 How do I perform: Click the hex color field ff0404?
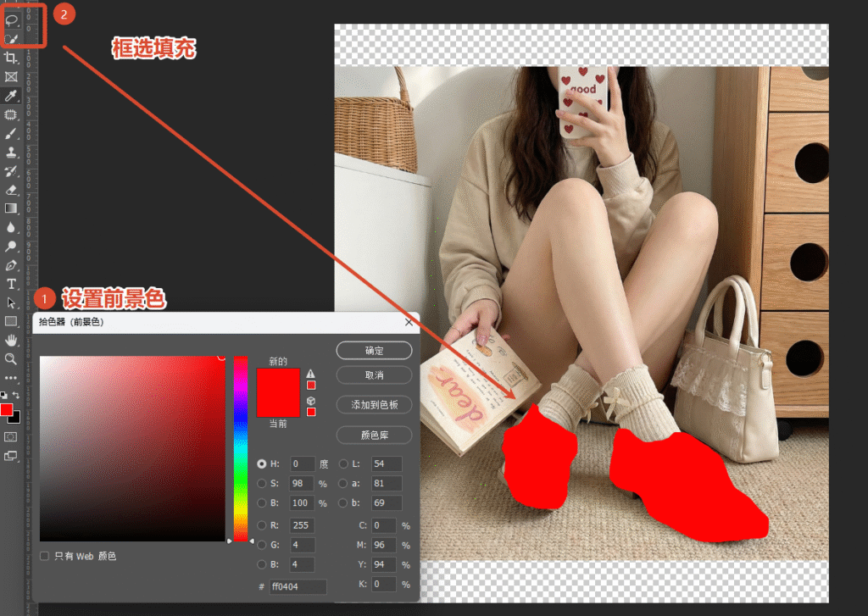(x=298, y=586)
